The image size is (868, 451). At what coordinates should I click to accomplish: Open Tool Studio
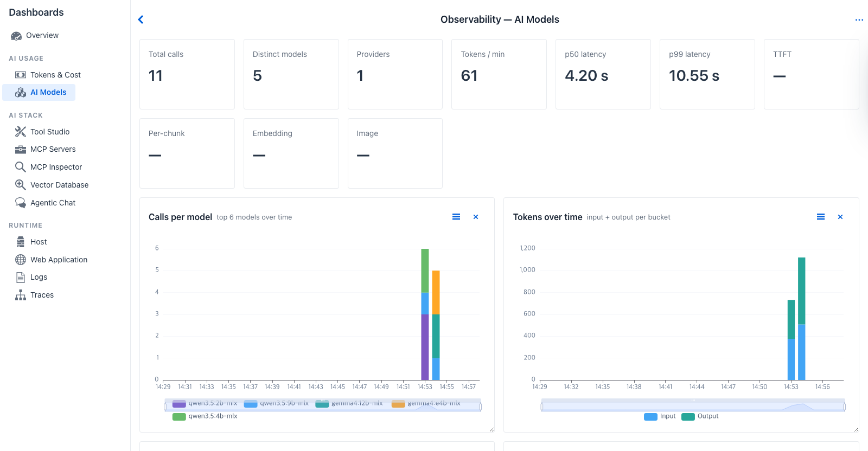coord(50,132)
